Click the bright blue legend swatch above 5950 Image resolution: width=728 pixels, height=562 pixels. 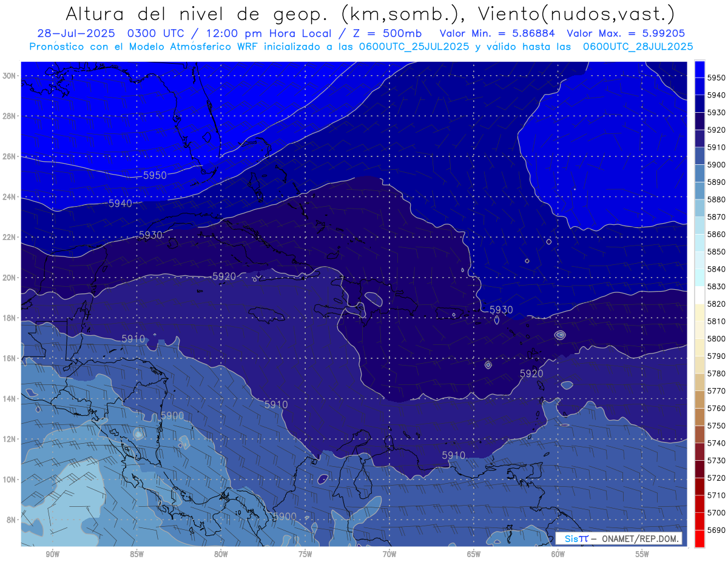pos(699,69)
